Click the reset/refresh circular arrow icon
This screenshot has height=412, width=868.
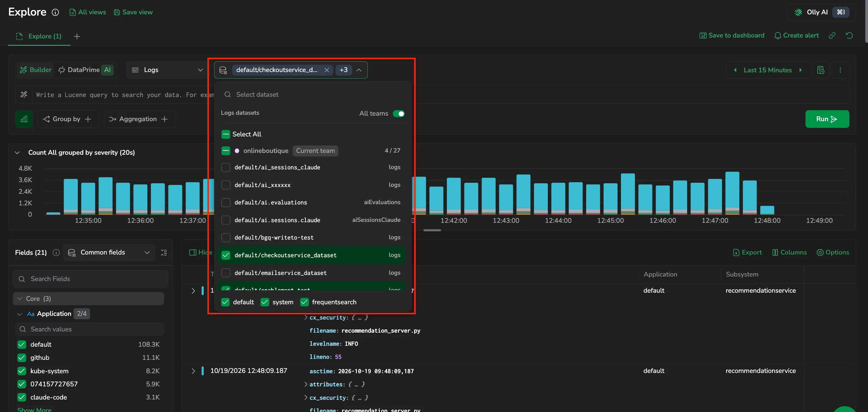point(849,35)
